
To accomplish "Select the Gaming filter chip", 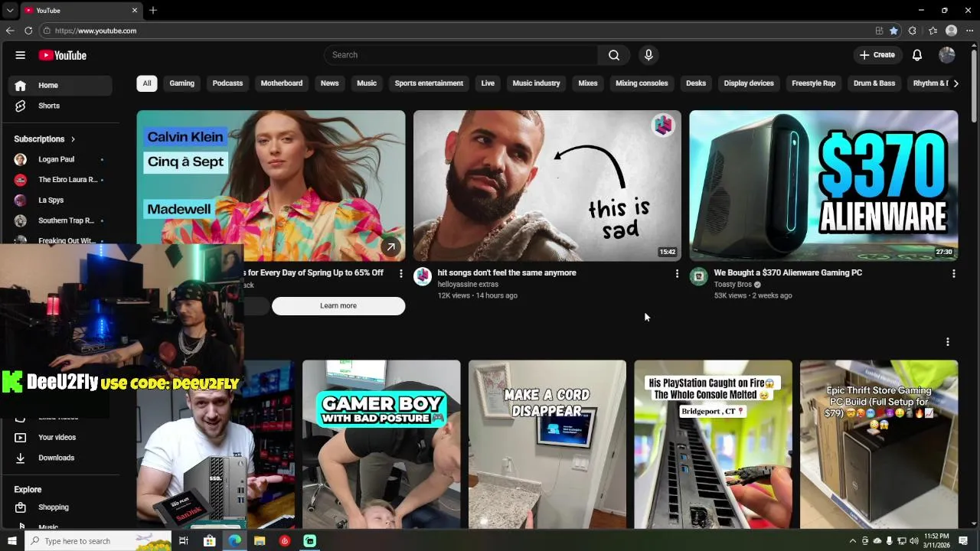I will (x=182, y=83).
